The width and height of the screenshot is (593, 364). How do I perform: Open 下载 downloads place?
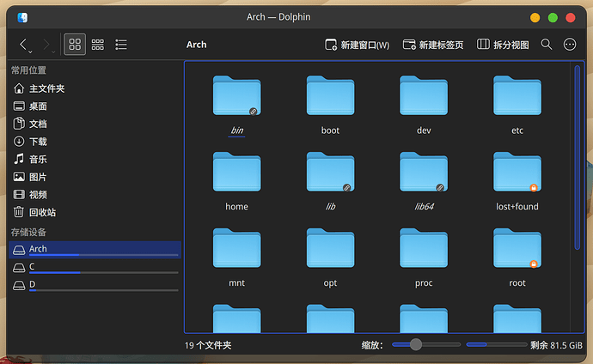click(95, 142)
